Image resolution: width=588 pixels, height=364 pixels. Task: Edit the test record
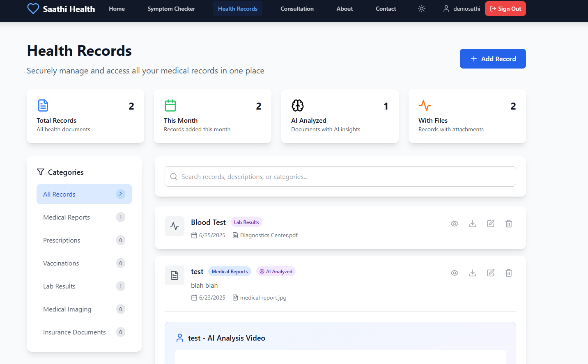point(491,273)
